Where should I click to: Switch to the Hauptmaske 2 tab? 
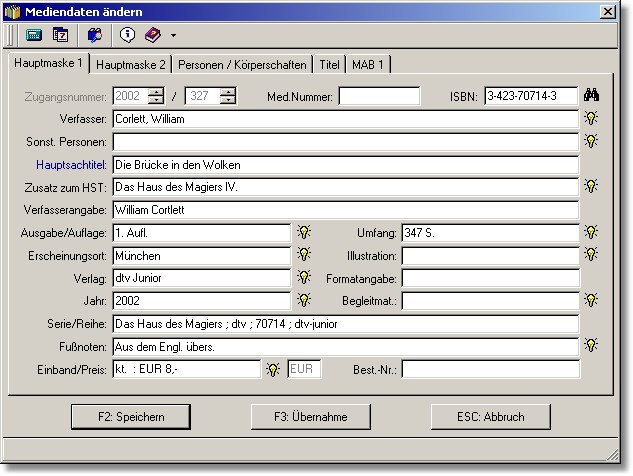131,64
